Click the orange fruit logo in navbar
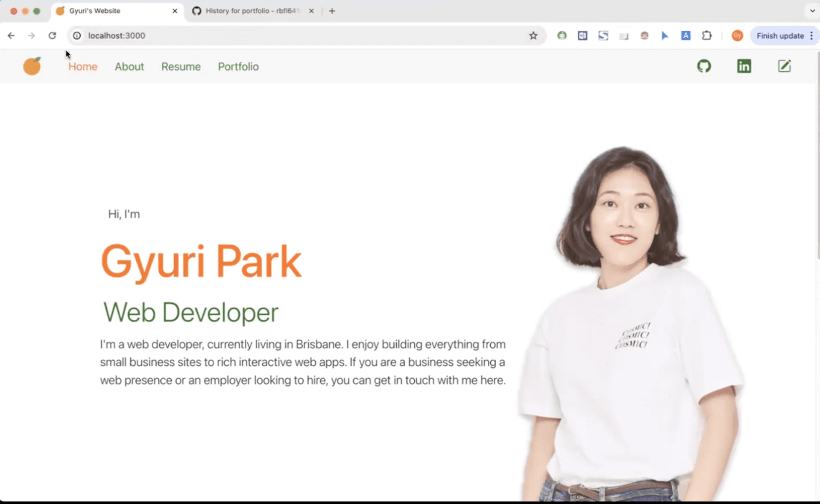The image size is (820, 504). (32, 66)
